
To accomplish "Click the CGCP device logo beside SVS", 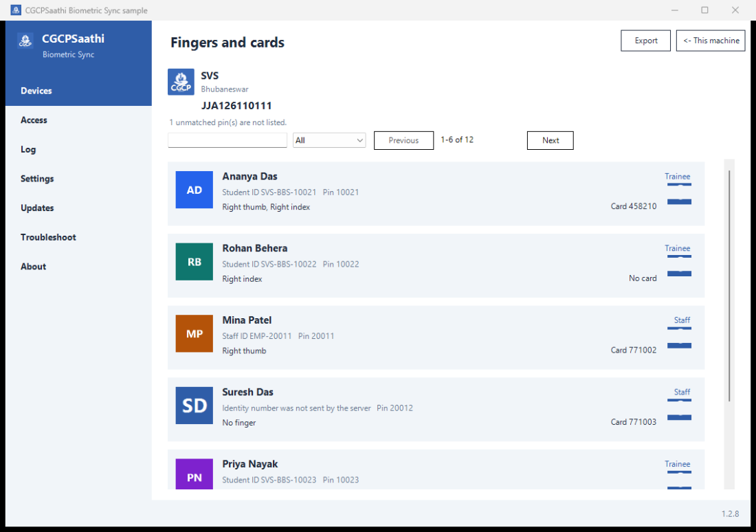I will pos(181,82).
